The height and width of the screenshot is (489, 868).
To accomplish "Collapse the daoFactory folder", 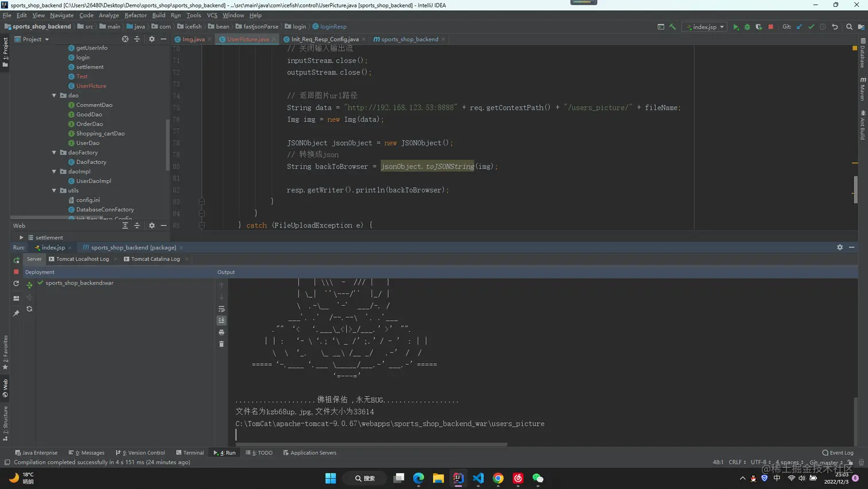I will click(55, 152).
